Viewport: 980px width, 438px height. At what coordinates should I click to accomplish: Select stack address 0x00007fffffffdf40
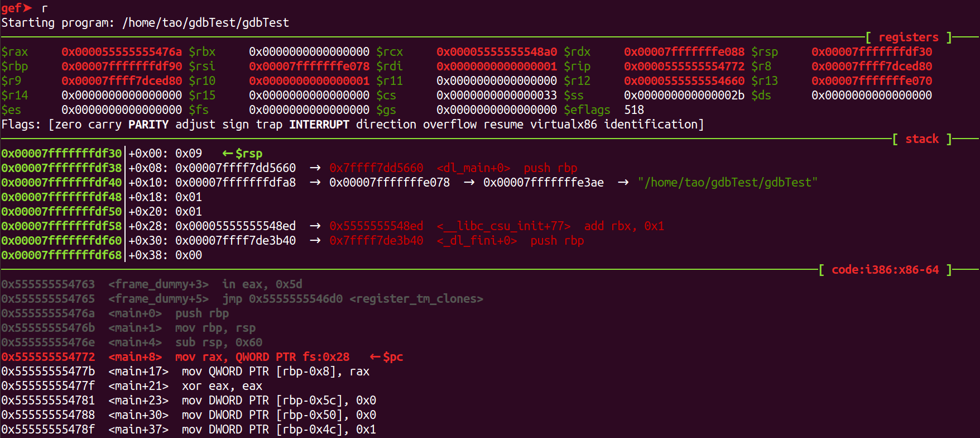click(x=61, y=182)
